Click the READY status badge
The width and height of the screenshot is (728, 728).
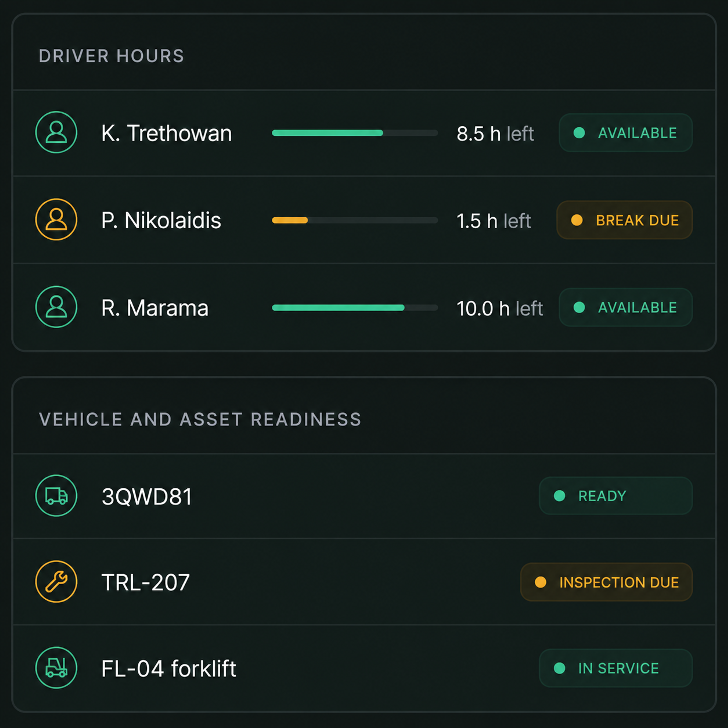(616, 496)
